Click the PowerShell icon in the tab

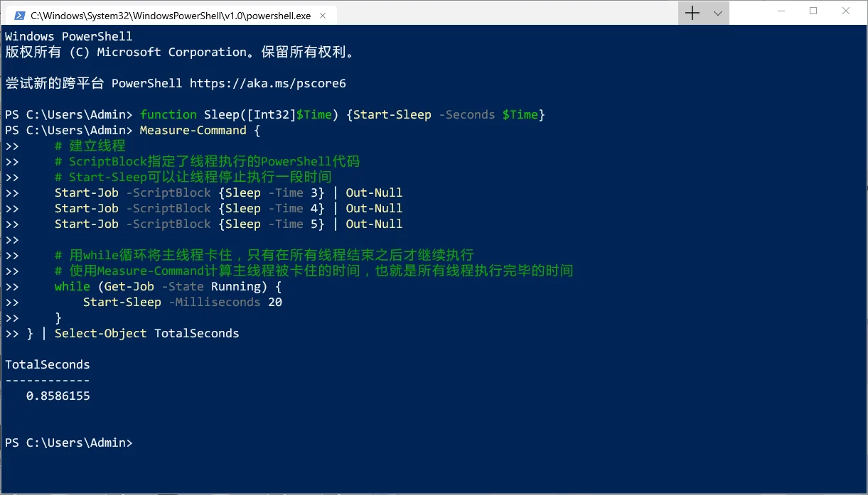click(20, 15)
